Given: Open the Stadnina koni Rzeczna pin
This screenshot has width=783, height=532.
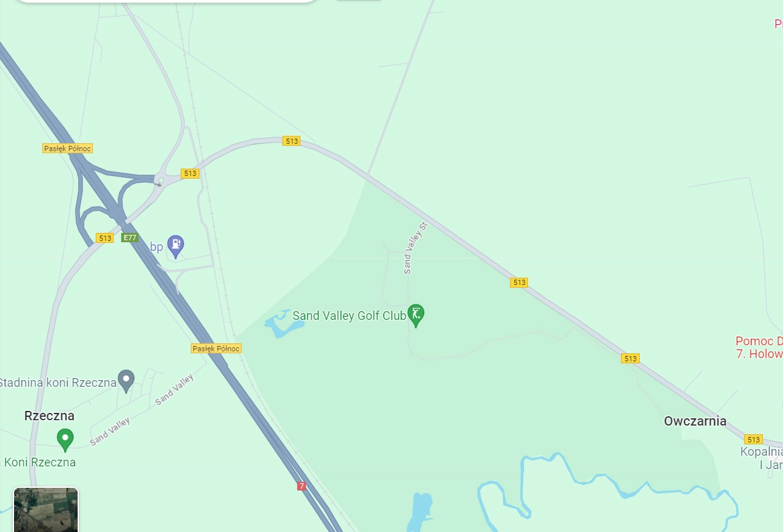Looking at the screenshot, I should click(x=126, y=381).
